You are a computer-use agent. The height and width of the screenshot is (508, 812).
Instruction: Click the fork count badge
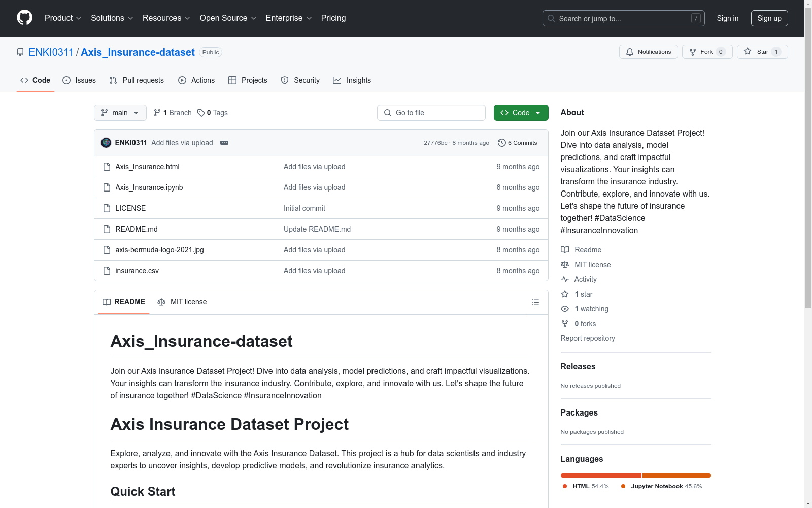pyautogui.click(x=721, y=52)
